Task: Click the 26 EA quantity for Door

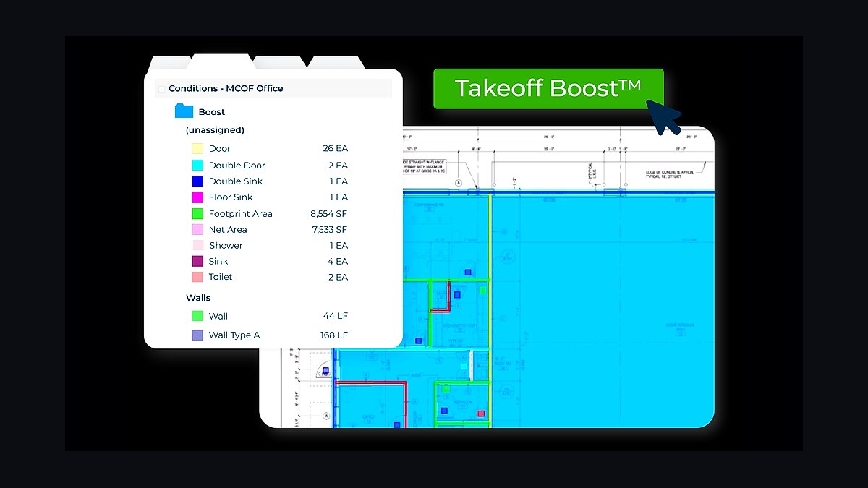Action: (x=335, y=148)
